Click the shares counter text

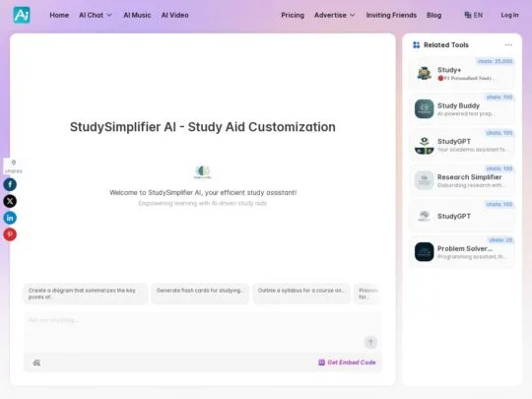(14, 166)
